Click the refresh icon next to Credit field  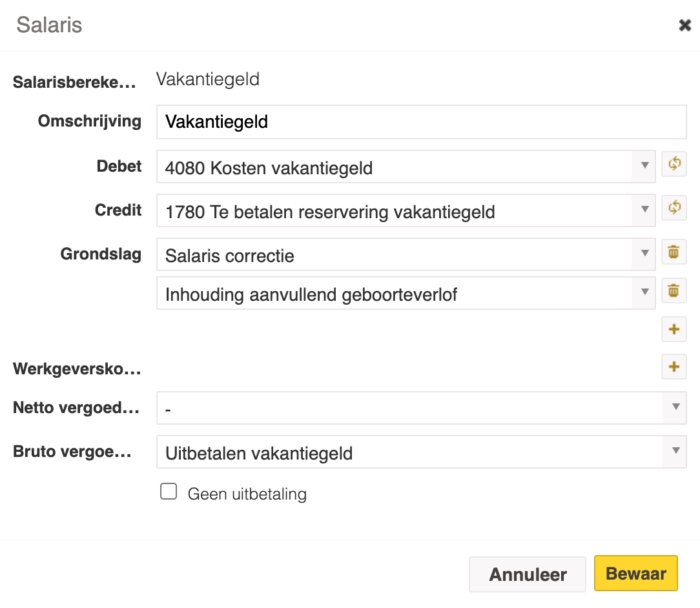674,208
